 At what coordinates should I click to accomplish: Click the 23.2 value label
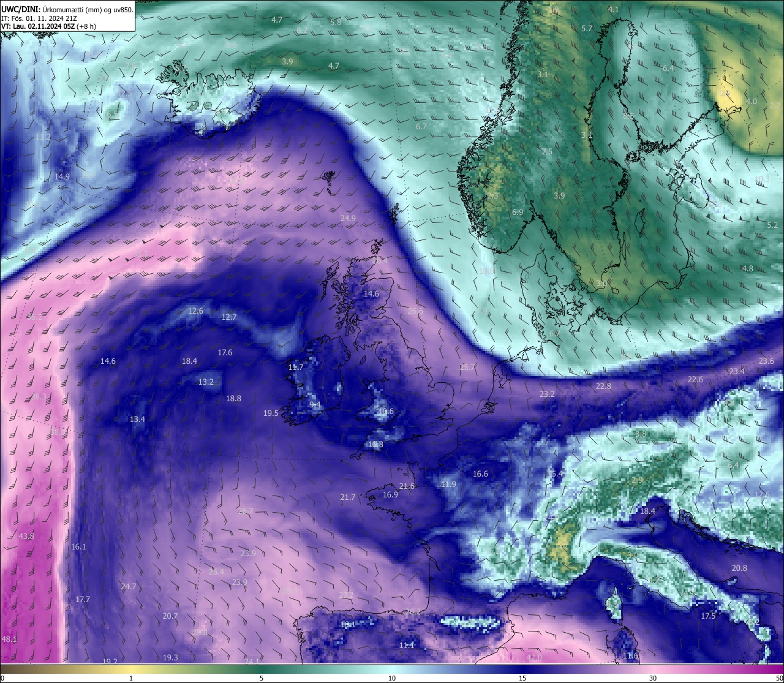point(547,394)
